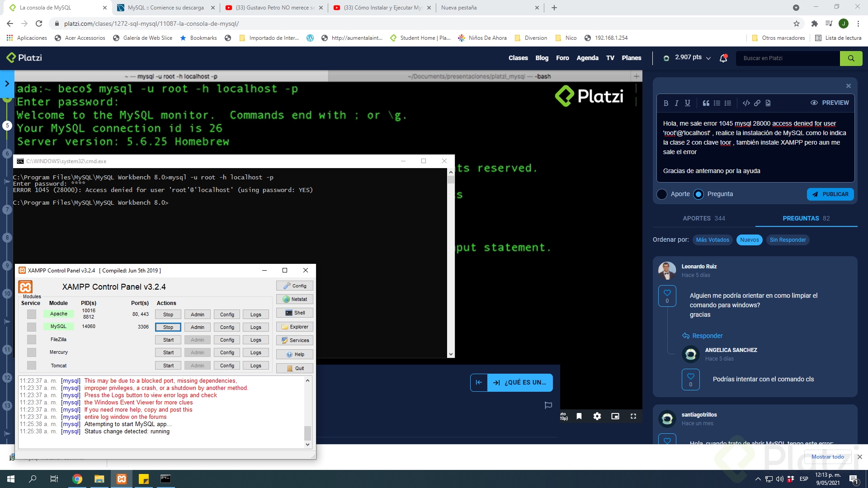
Task: Toggle Tomcat service checkbox in XAMPP
Action: (32, 365)
